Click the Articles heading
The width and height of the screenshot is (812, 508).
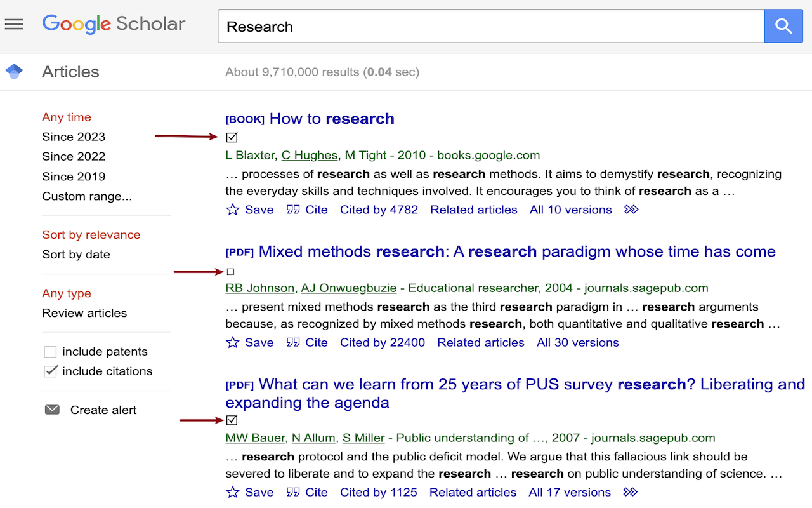(x=70, y=72)
